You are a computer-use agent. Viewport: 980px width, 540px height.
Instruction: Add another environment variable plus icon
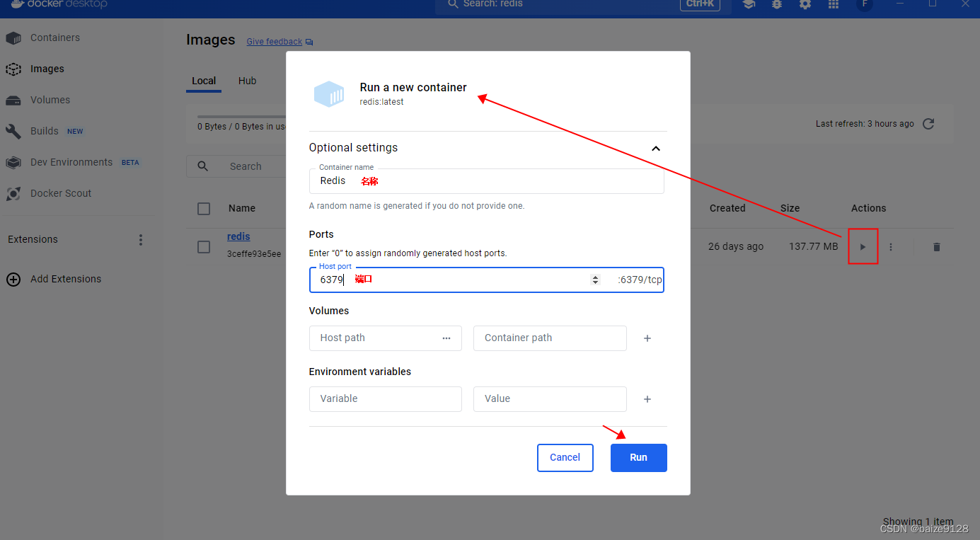coord(647,399)
